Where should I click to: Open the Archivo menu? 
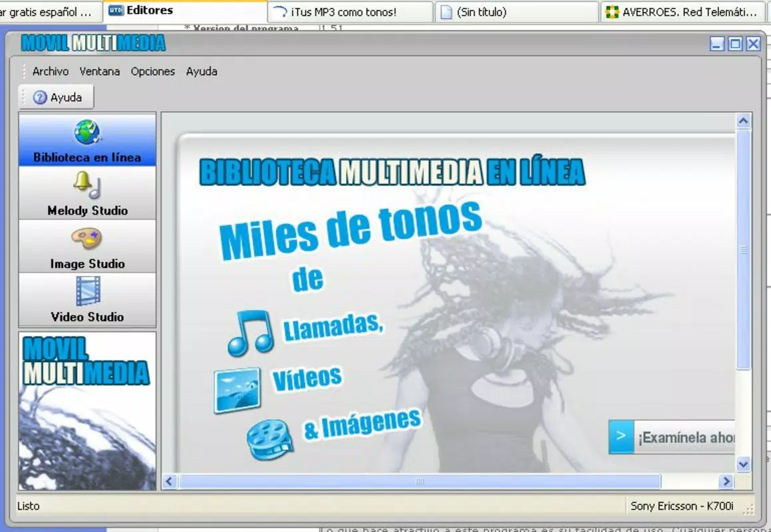pyautogui.click(x=50, y=71)
